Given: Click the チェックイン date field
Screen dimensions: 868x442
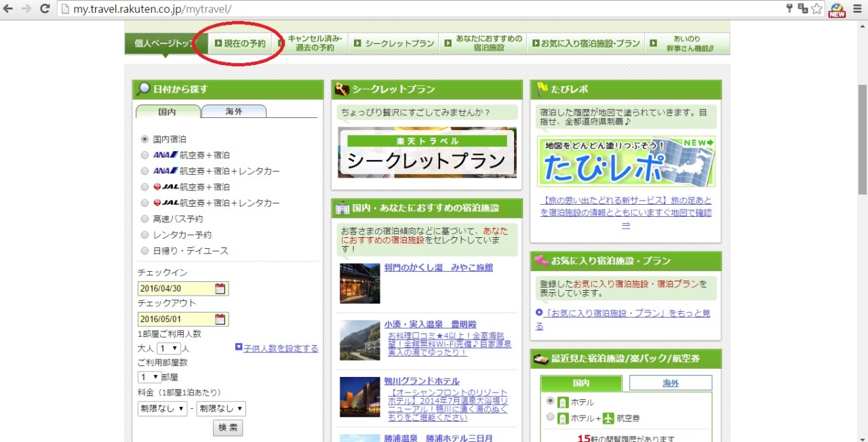Looking at the screenshot, I should 183,289.
